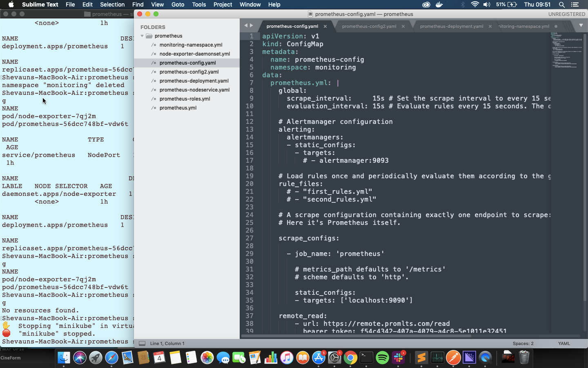
Task: Open Calendar from the Dock
Action: (159, 357)
